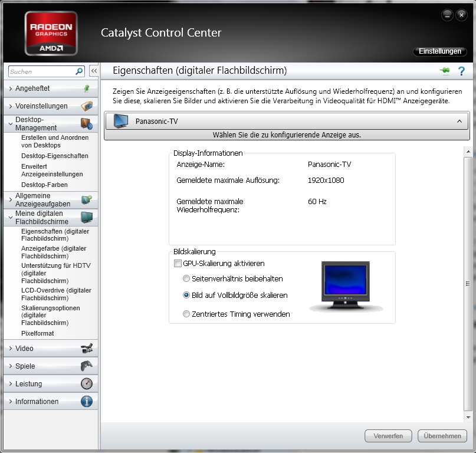The height and width of the screenshot is (453, 476).
Task: Open the Pixelformat page
Action: click(37, 333)
